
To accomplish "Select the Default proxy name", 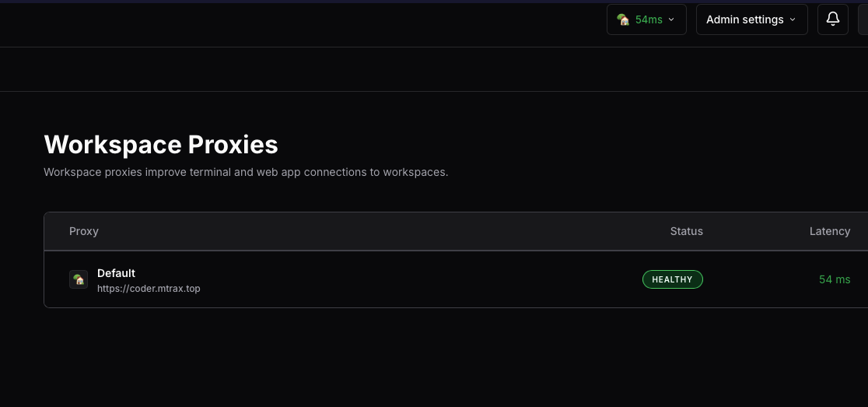I will (x=116, y=273).
